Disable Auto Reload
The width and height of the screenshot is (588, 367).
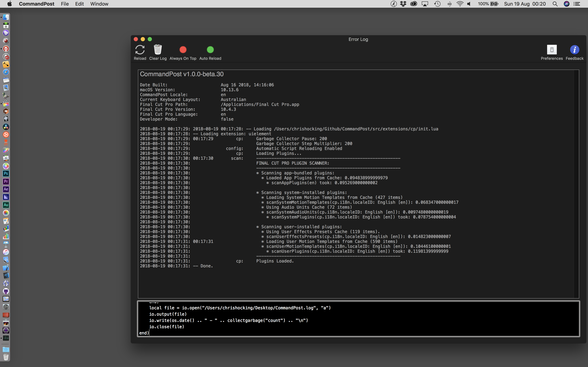210,50
